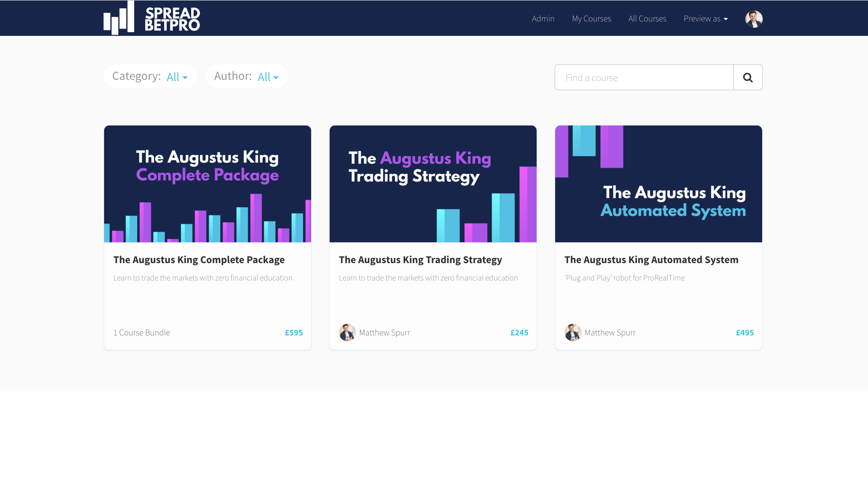Open the user profile avatar menu

[754, 19]
